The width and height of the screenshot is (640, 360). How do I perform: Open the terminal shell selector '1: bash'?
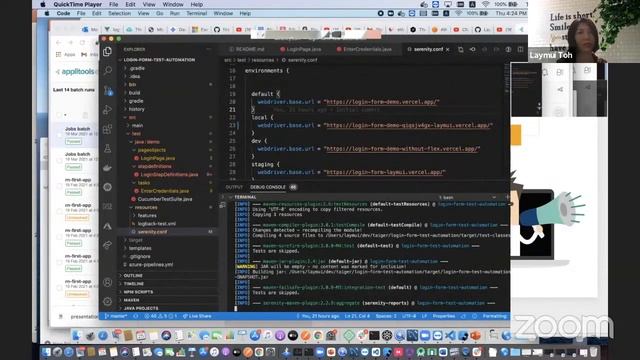tap(468, 197)
